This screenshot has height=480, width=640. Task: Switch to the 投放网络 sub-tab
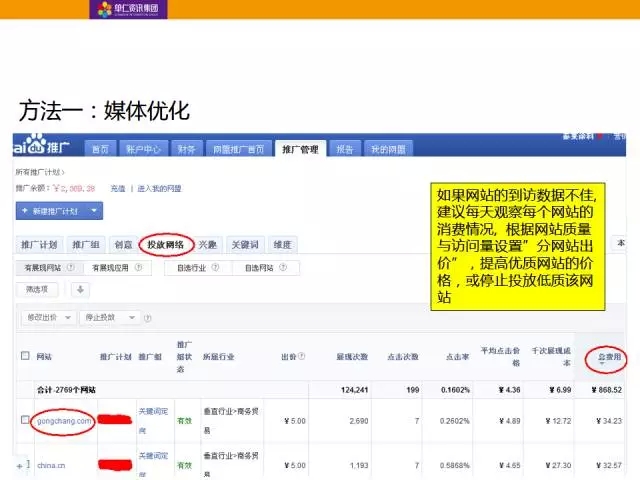pyautogui.click(x=166, y=244)
